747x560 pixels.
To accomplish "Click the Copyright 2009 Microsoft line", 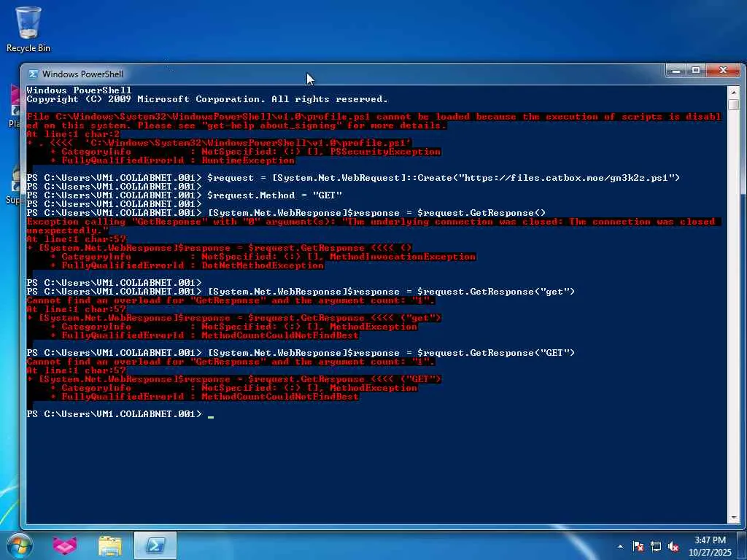I will pyautogui.click(x=207, y=99).
